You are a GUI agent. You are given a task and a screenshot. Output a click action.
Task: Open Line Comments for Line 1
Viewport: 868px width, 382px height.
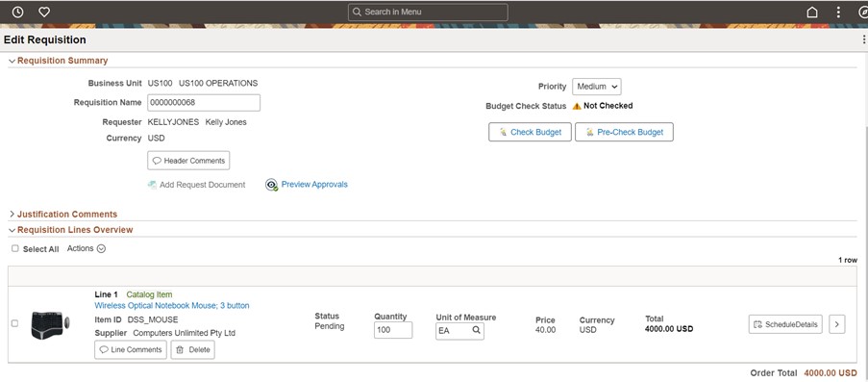(x=131, y=350)
